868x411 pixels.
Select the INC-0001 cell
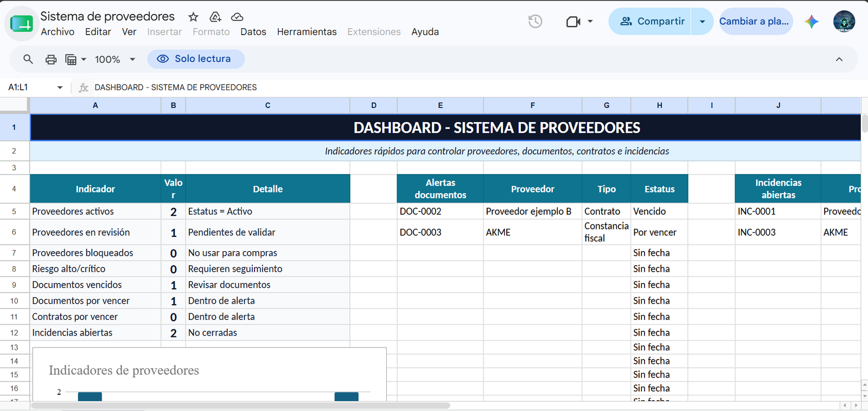point(778,211)
